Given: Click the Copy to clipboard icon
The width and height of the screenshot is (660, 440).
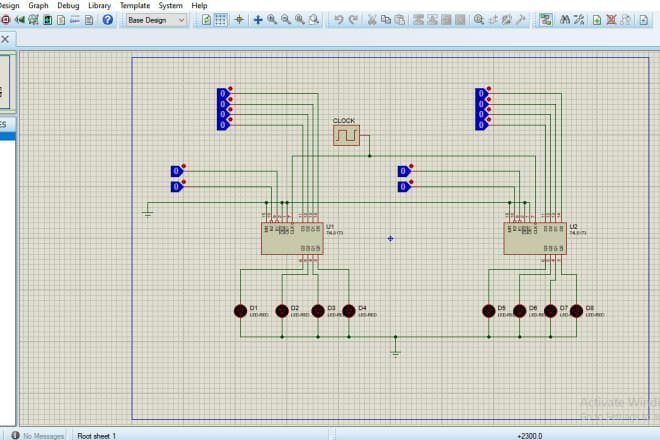Looking at the screenshot, I should [x=386, y=20].
